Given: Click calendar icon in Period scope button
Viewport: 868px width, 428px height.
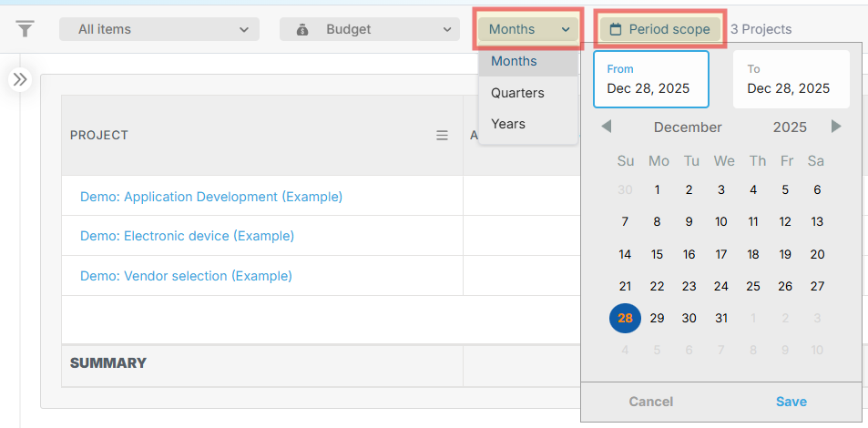Looking at the screenshot, I should 615,29.
